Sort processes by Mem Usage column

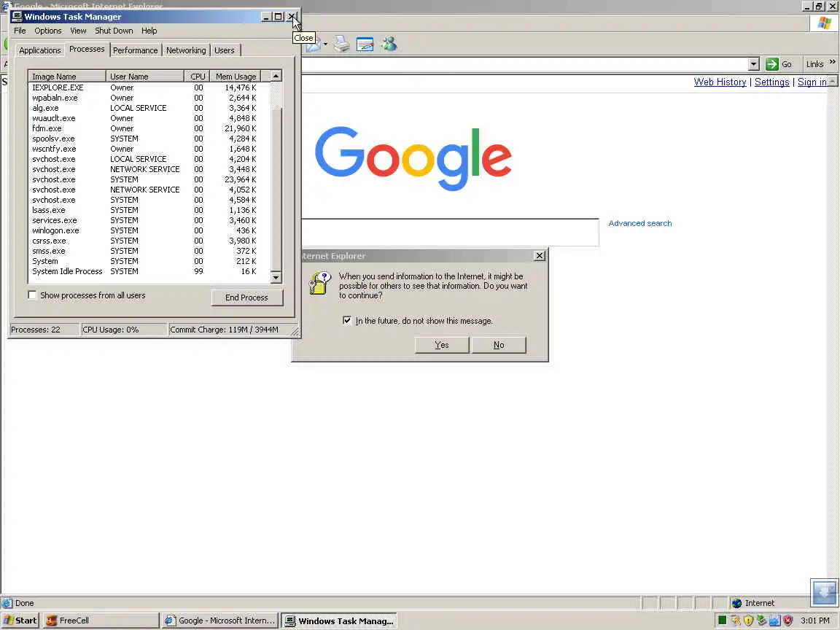tap(236, 76)
